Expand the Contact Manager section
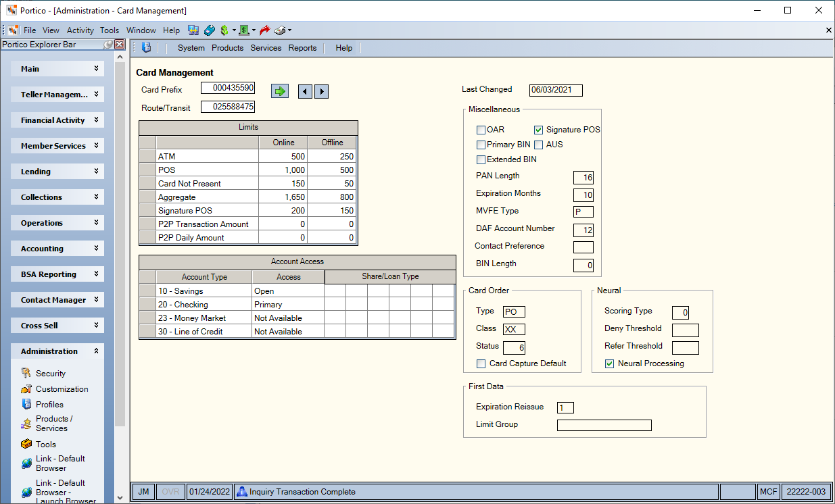This screenshot has height=504, width=835. point(57,300)
